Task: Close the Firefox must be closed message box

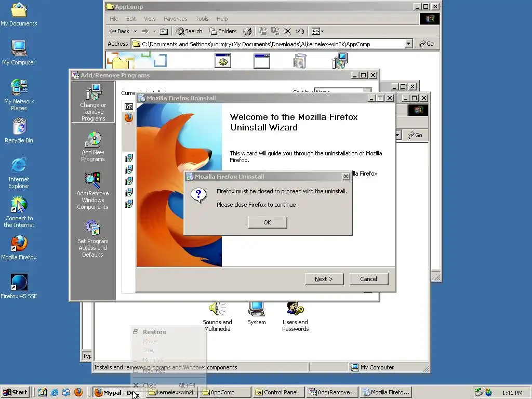Action: (345, 177)
